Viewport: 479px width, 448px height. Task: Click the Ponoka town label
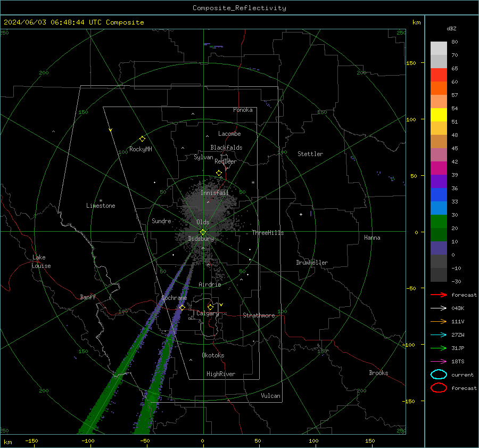[x=243, y=110]
